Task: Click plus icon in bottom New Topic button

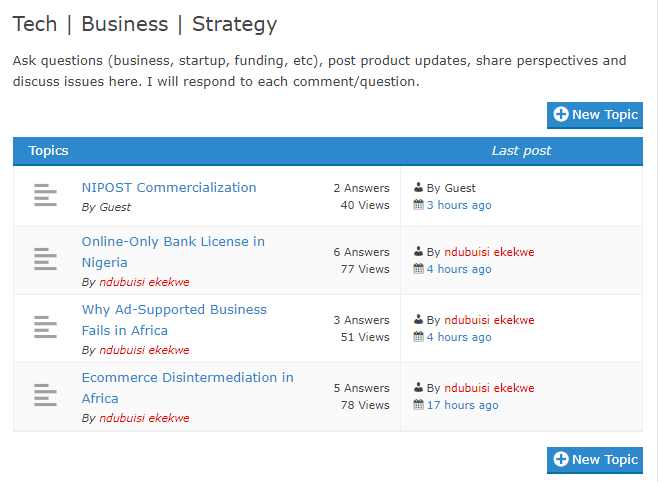Action: 560,460
